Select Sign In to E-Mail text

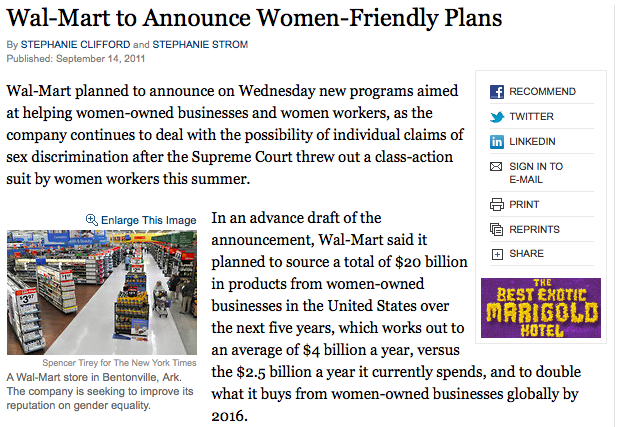pyautogui.click(x=536, y=173)
